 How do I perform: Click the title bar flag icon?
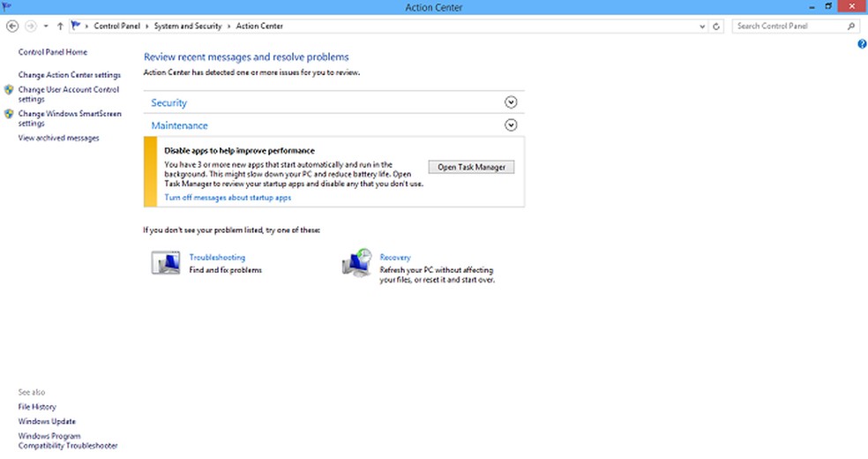7,7
